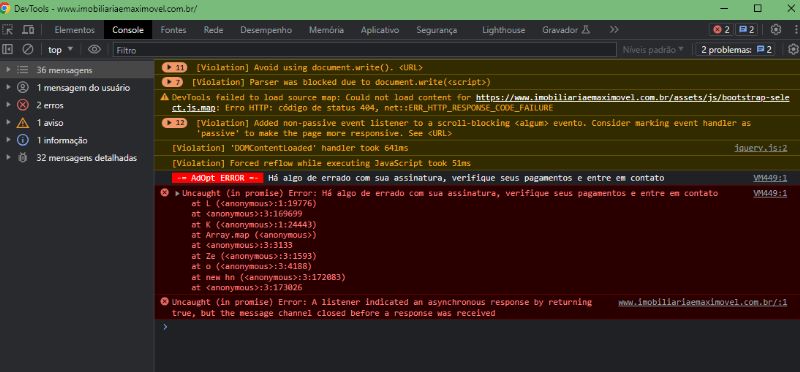800x372 pixels.
Task: Open the www.imobiliariaemaximovel.com.br/:1 source link
Action: [x=703, y=302]
